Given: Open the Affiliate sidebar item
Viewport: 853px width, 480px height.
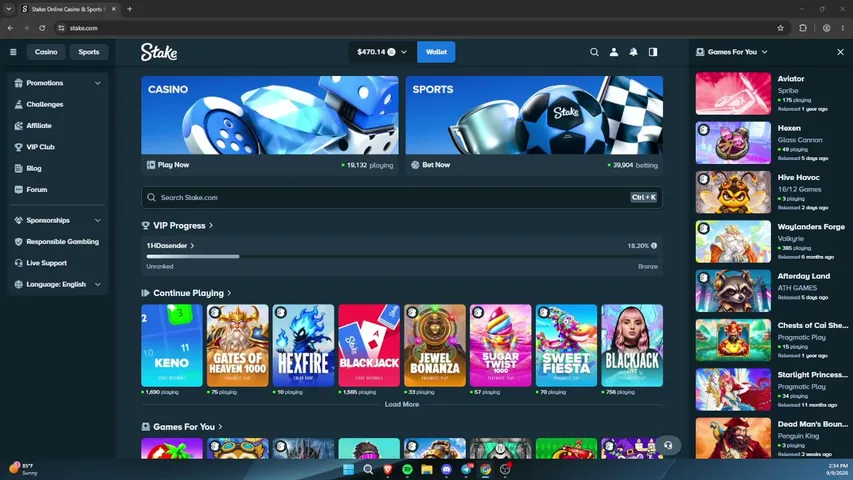Looking at the screenshot, I should coord(39,126).
